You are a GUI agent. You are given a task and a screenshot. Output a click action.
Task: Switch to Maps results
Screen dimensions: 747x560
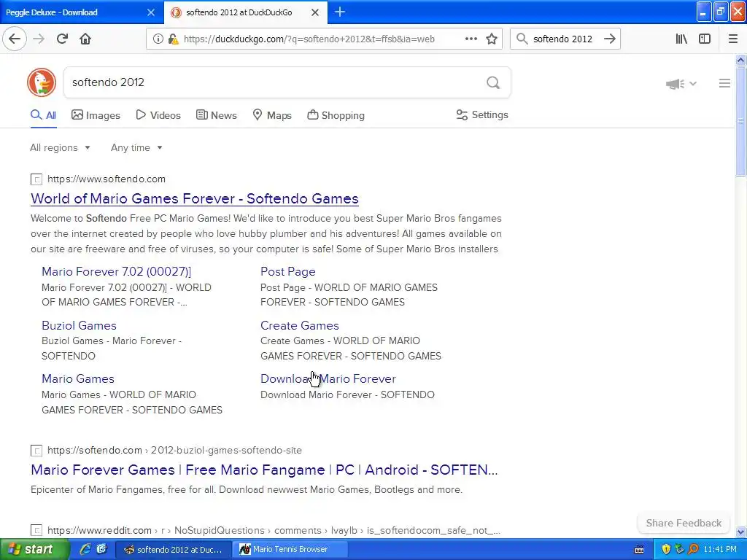click(x=272, y=115)
